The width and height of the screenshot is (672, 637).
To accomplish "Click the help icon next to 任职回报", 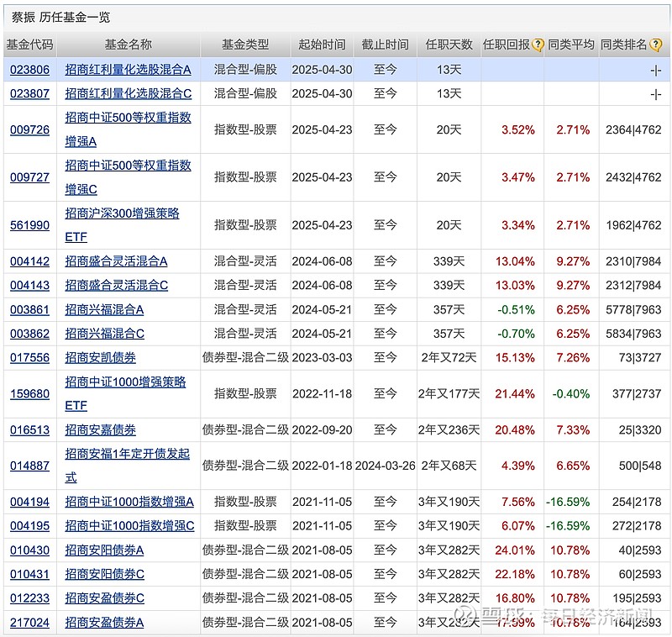I will coord(538,45).
